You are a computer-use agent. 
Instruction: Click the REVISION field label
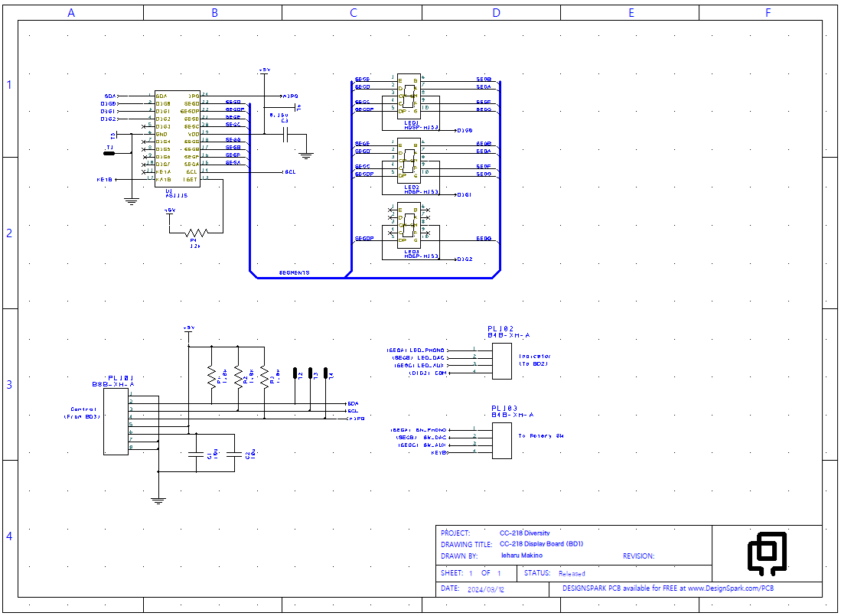pos(638,556)
